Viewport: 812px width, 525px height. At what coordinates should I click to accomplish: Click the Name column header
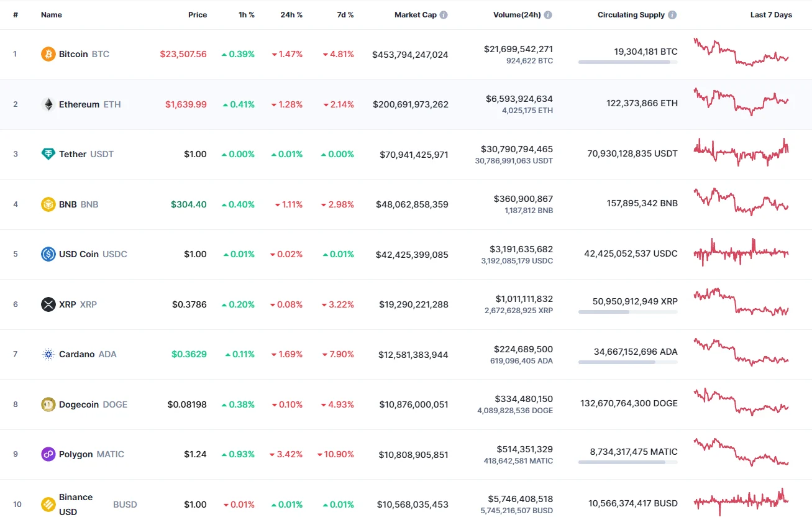(x=52, y=14)
